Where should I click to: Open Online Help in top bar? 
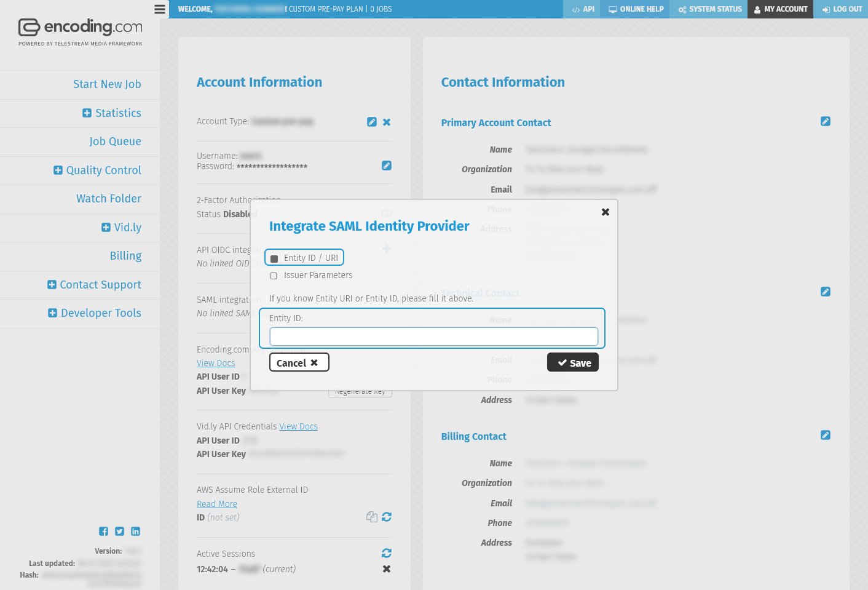635,9
